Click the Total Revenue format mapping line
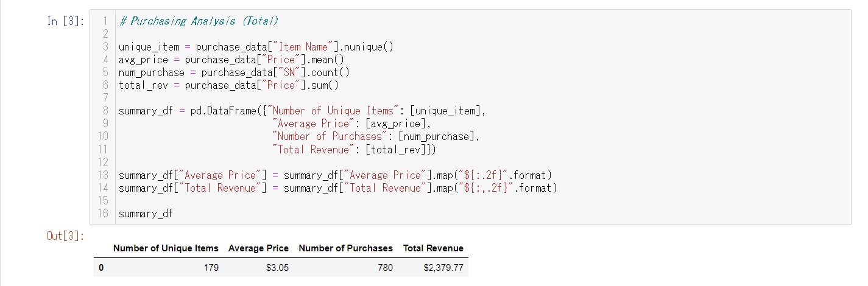This screenshot has height=286, width=868. [338, 188]
